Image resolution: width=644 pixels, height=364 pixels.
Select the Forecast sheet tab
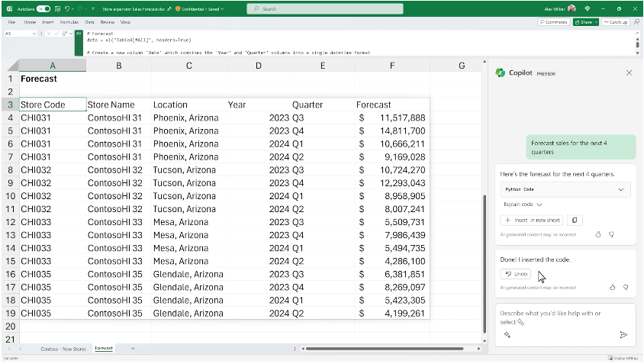click(x=104, y=349)
